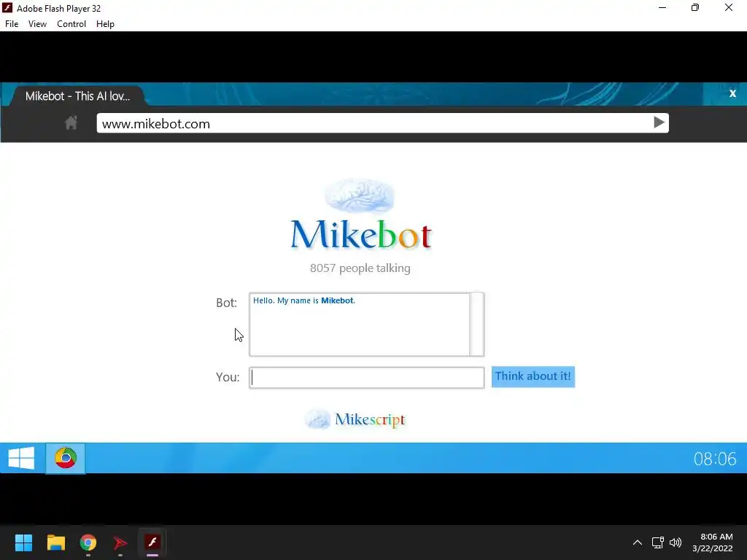This screenshot has height=560, width=747.
Task: Click the Hello My name is Mikebot text
Action: pos(304,300)
